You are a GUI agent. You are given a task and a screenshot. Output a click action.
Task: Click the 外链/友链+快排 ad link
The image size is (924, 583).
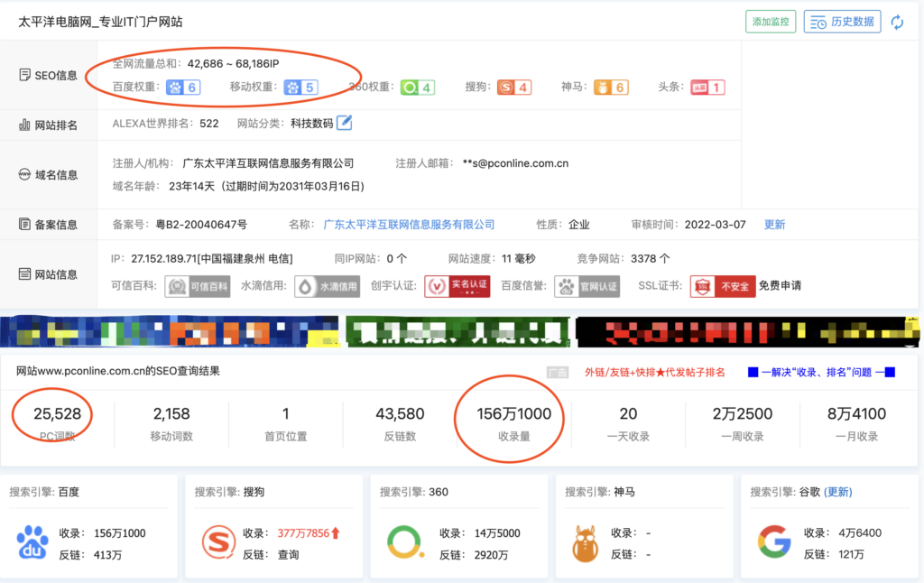(655, 372)
